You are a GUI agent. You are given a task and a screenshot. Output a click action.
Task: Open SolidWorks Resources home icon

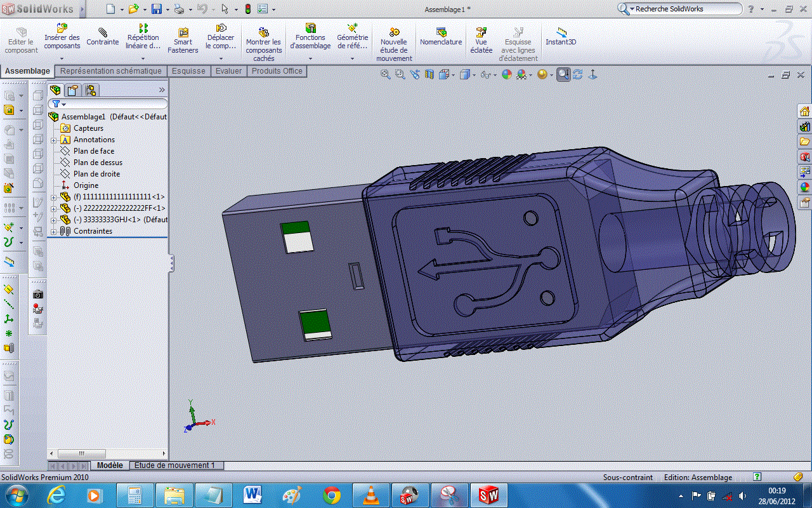[x=804, y=111]
